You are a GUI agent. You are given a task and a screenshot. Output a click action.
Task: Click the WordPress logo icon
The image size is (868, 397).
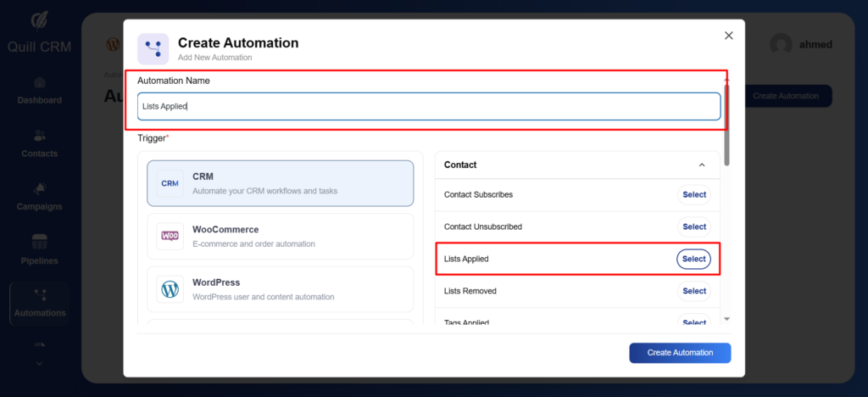(x=170, y=289)
